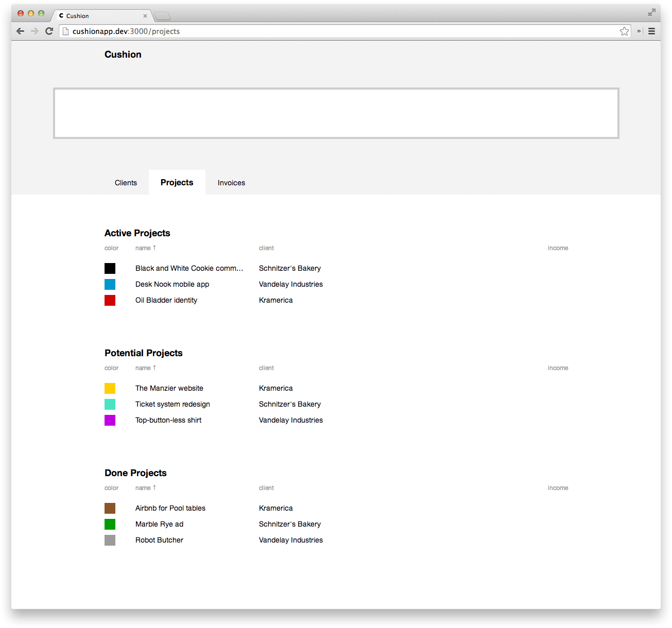Sort Potential Projects by income column

(x=558, y=368)
